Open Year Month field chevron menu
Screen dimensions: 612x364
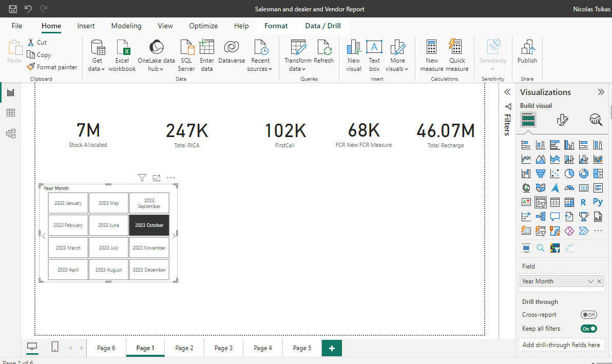coord(590,281)
